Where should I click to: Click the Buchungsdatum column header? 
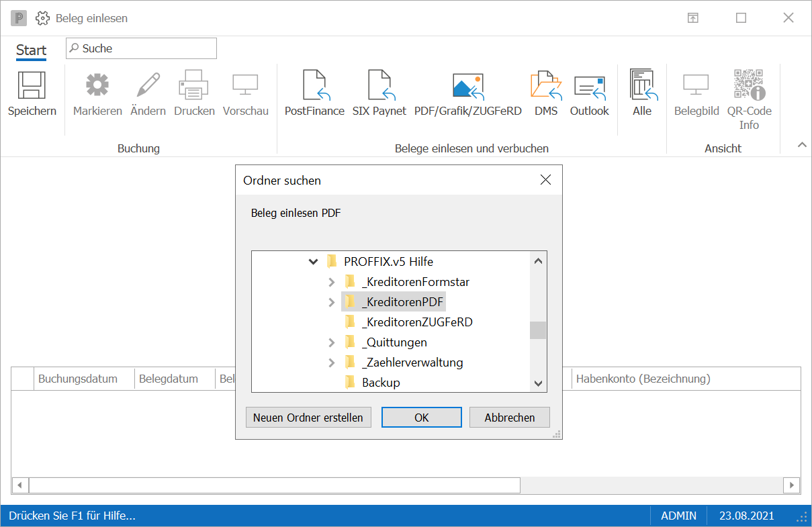[x=84, y=379]
